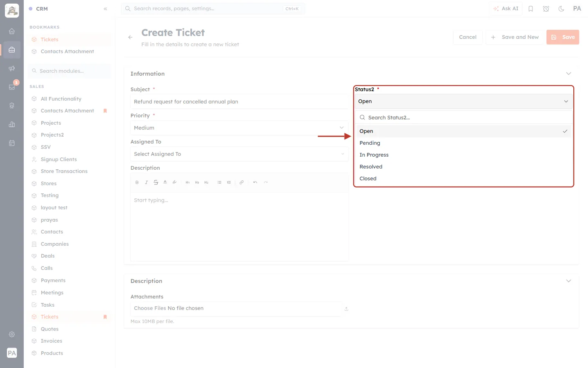Set Heading 1 style in the editor
This screenshot has height=368, width=588.
[x=187, y=182]
